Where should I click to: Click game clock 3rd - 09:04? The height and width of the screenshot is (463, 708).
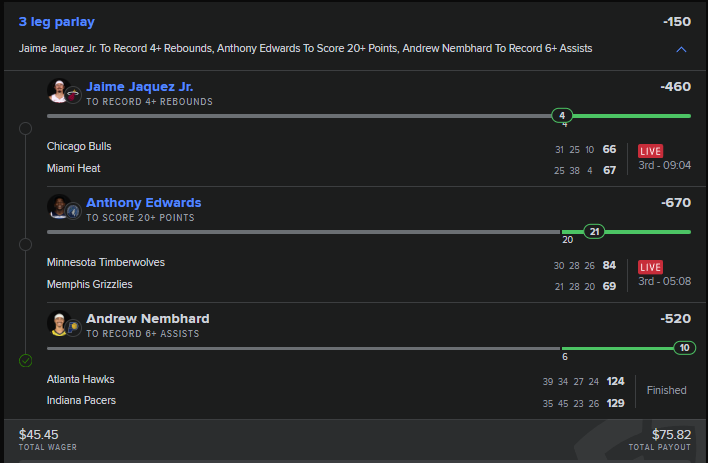point(665,165)
